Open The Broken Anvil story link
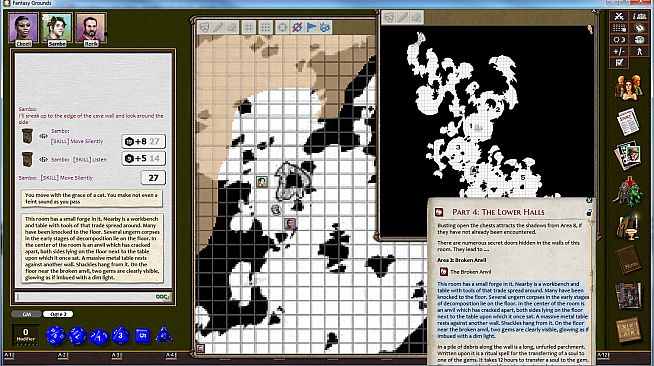 pos(443,272)
